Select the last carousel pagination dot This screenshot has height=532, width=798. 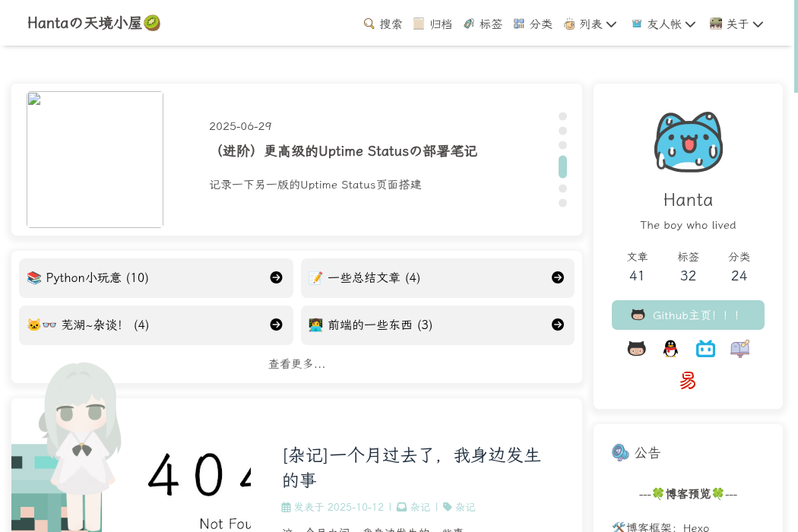click(562, 203)
